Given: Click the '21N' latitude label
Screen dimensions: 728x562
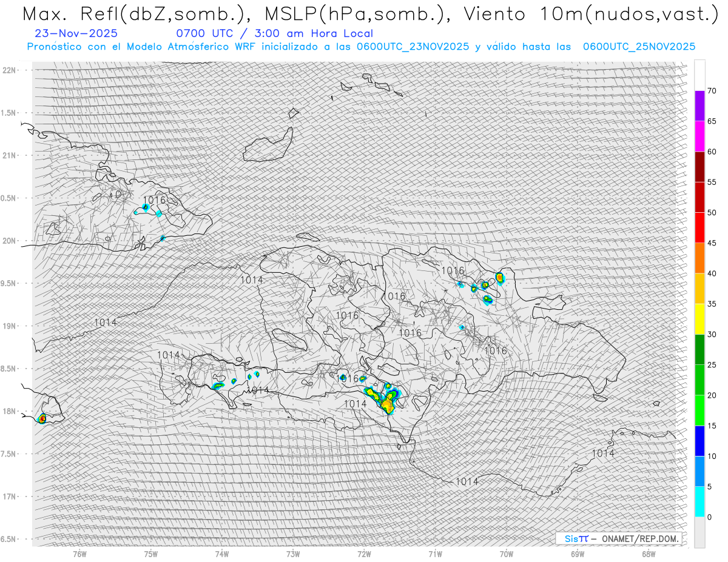Looking at the screenshot, I should coord(10,155).
